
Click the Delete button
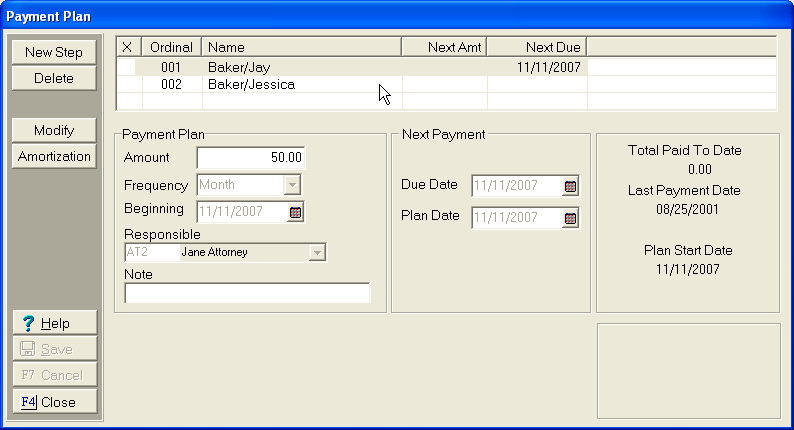[54, 78]
